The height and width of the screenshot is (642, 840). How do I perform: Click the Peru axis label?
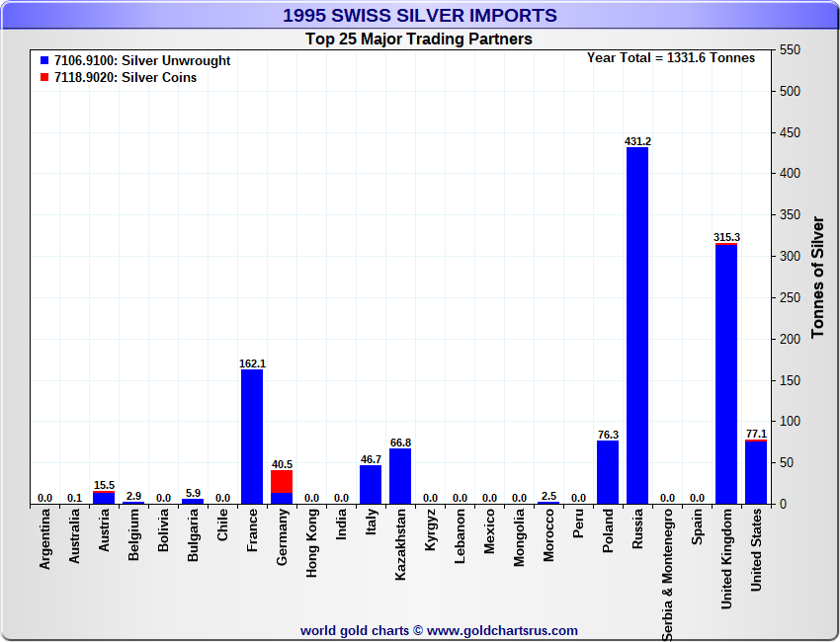578,523
